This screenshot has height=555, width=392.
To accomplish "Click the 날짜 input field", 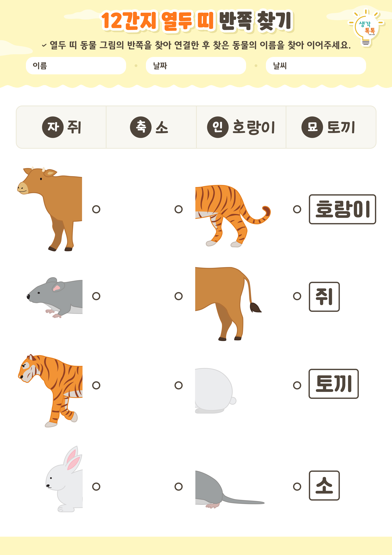I will click(x=196, y=66).
